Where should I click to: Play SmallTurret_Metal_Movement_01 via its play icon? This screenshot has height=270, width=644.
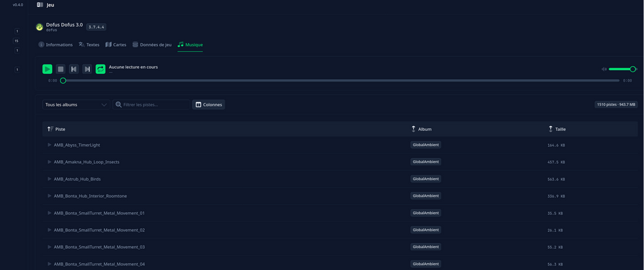click(50, 213)
